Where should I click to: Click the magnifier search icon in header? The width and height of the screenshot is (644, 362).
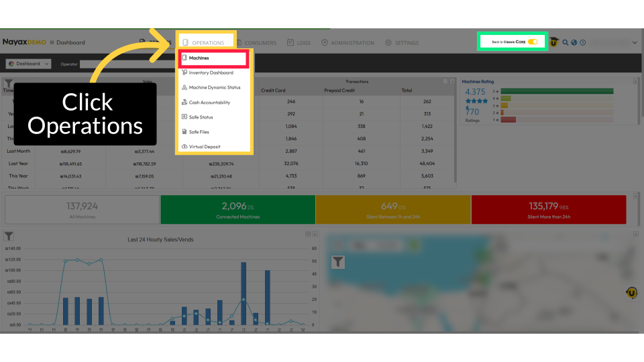[566, 43]
